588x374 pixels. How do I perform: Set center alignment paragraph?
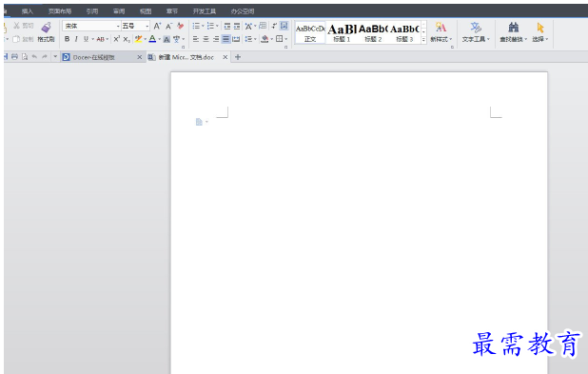coord(206,39)
